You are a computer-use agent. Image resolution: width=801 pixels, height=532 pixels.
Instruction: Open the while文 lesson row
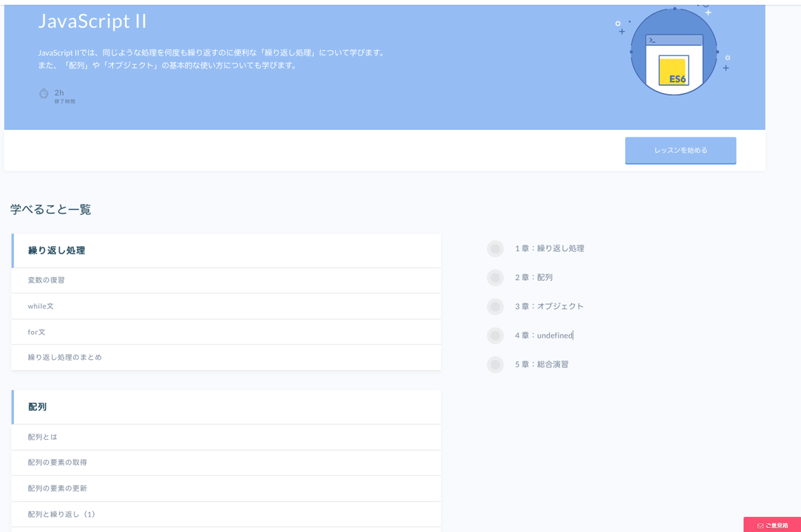pyautogui.click(x=226, y=306)
